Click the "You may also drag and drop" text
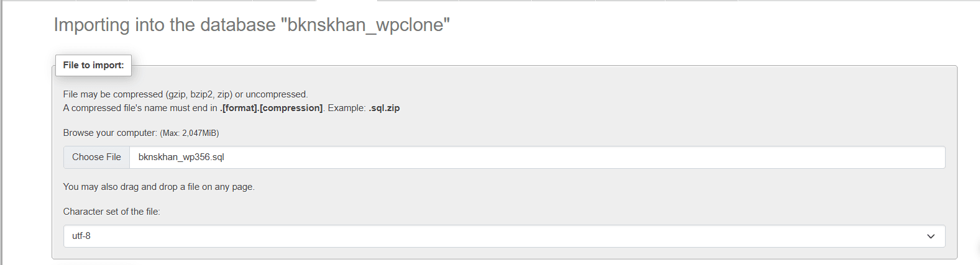 pos(158,187)
